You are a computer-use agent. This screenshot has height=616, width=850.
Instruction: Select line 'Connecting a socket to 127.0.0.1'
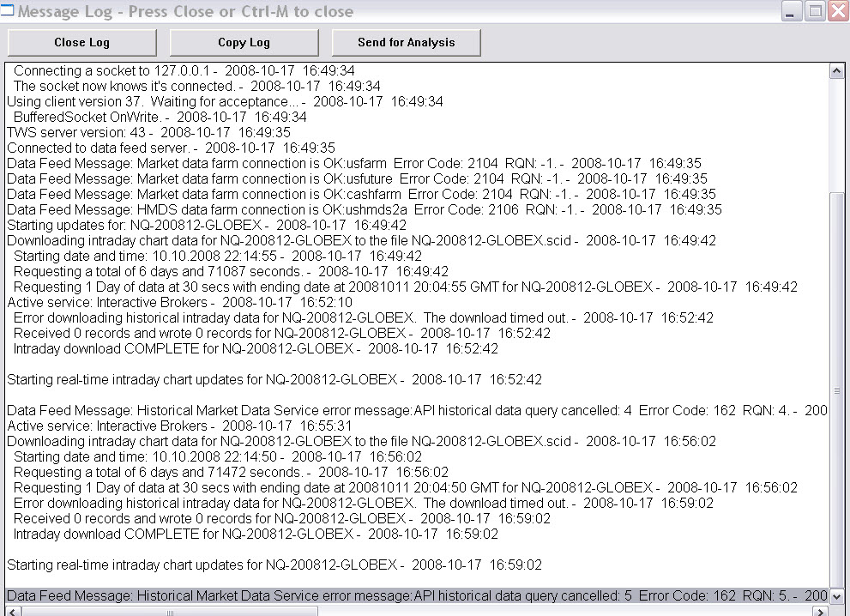point(184,71)
